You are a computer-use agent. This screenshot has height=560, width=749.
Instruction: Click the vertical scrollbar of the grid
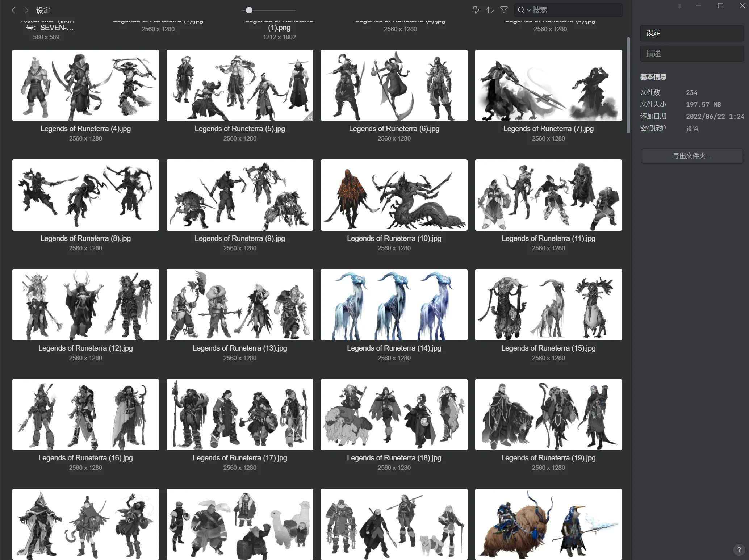[628, 85]
